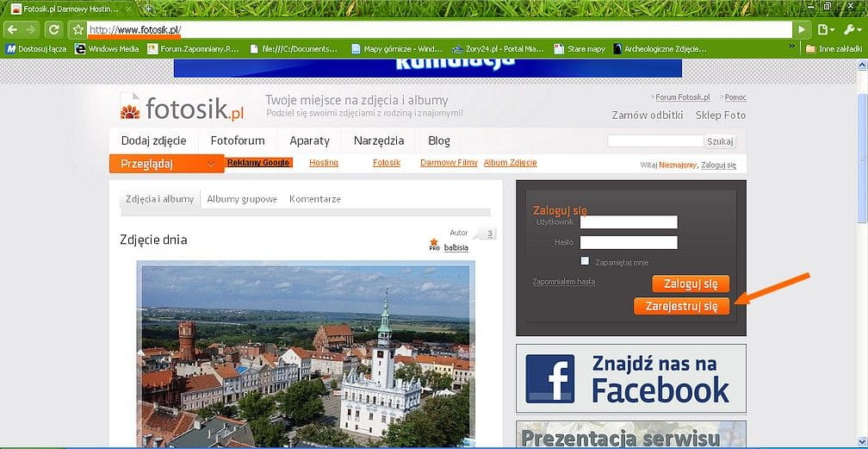Click the orange Zaloguj się button

point(691,284)
